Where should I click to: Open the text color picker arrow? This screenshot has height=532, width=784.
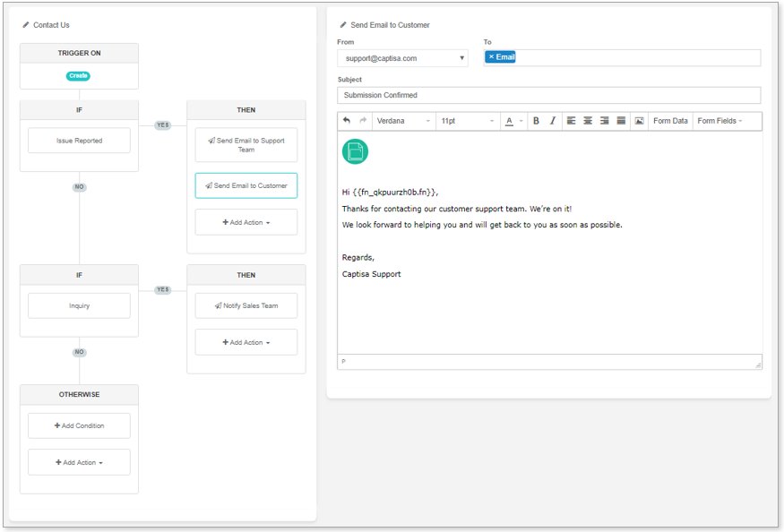tap(521, 121)
